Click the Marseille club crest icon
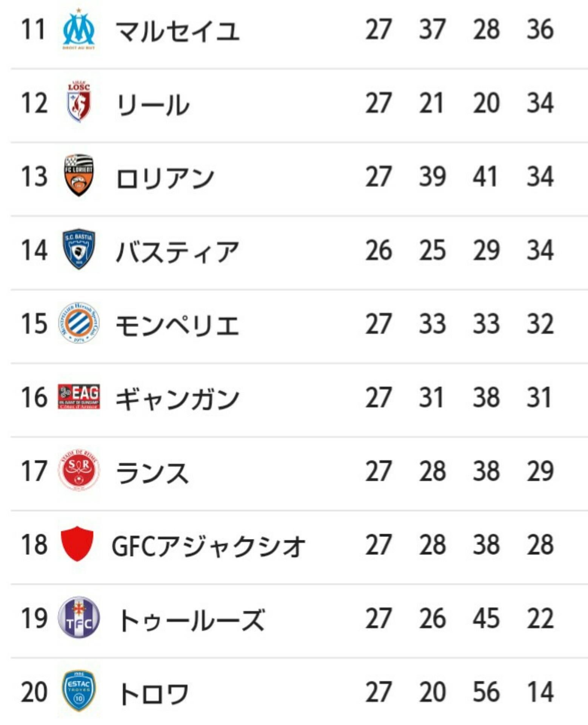 (x=79, y=29)
